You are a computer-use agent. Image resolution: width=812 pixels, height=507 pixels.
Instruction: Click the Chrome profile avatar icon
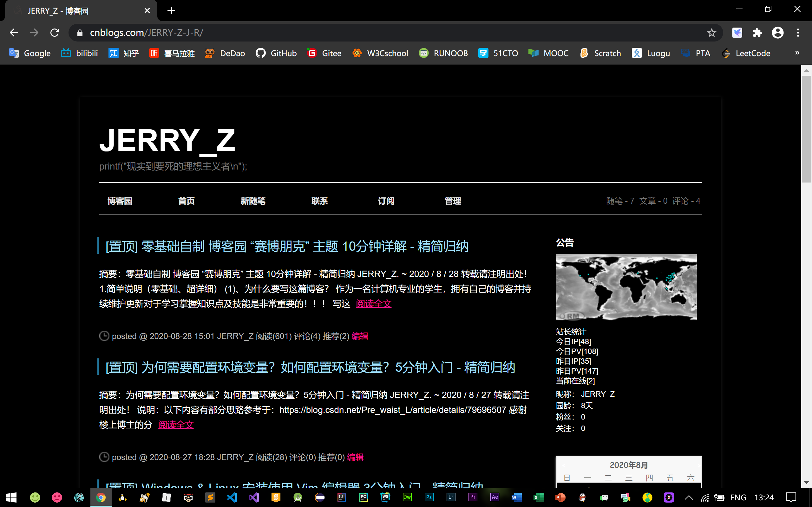(x=777, y=33)
